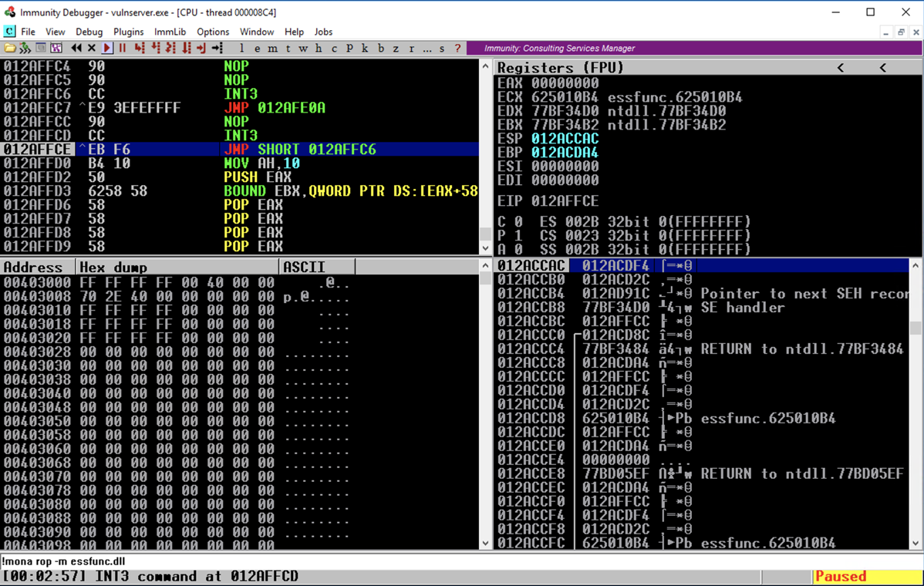Viewport: 924px width, 586px height.
Task: Open the Plugins menu
Action: (x=128, y=32)
